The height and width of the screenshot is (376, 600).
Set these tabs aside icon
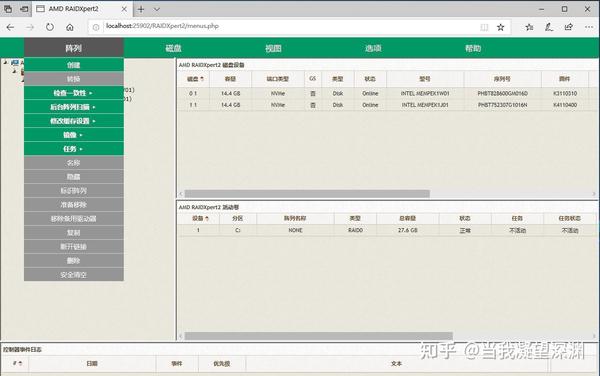[24, 9]
